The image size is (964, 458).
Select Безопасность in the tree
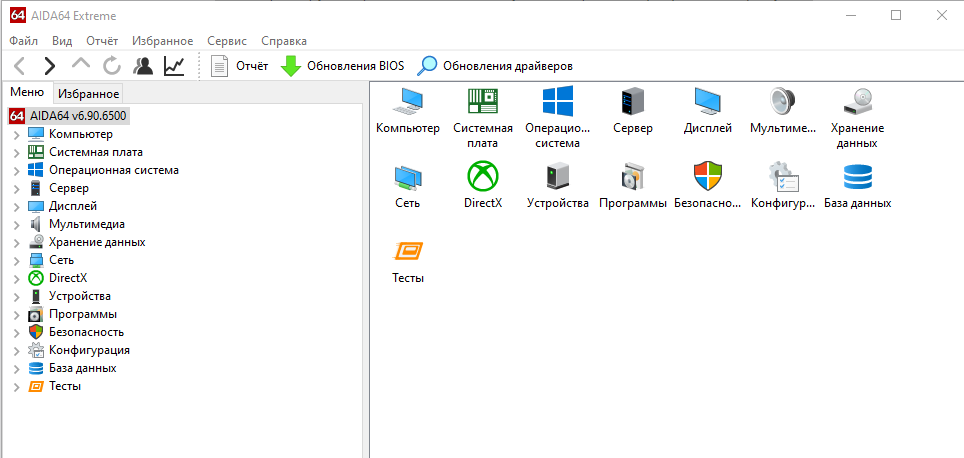(x=87, y=333)
